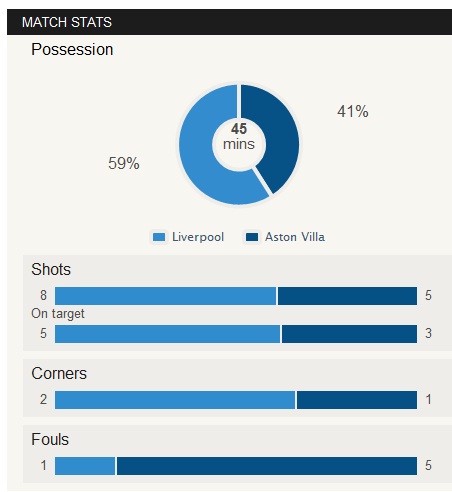Click the Possession heading
Screen dimensions: 452x492
[72, 50]
